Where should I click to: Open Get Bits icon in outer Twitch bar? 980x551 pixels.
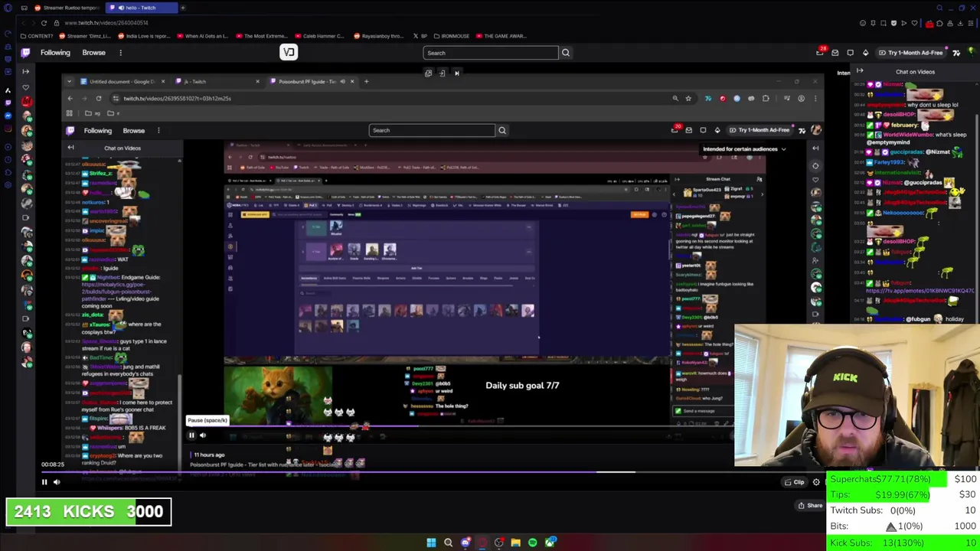[865, 53]
